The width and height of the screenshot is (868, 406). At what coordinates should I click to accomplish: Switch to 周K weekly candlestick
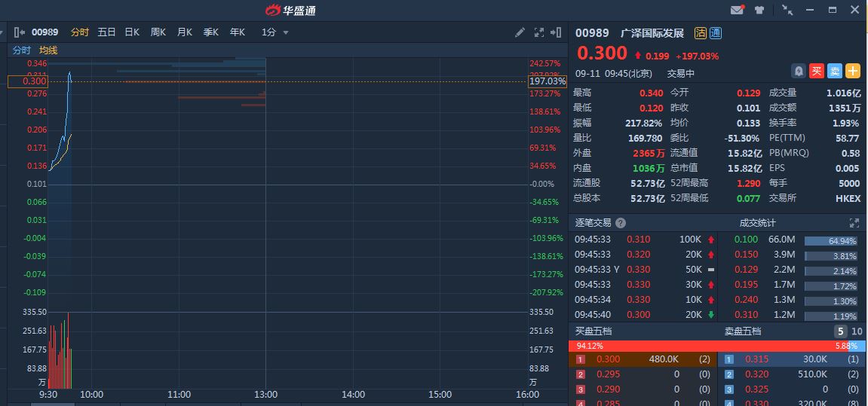pyautogui.click(x=158, y=32)
